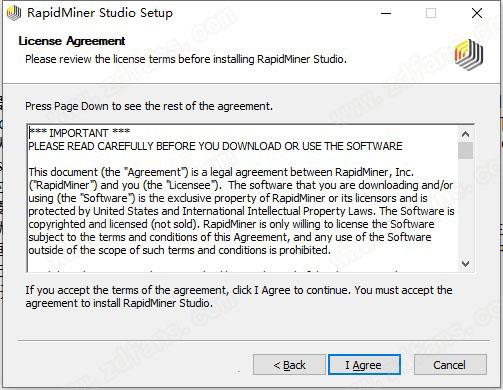This screenshot has height=390, width=503.
Task: Accept the license with the I Agree button
Action: click(364, 365)
